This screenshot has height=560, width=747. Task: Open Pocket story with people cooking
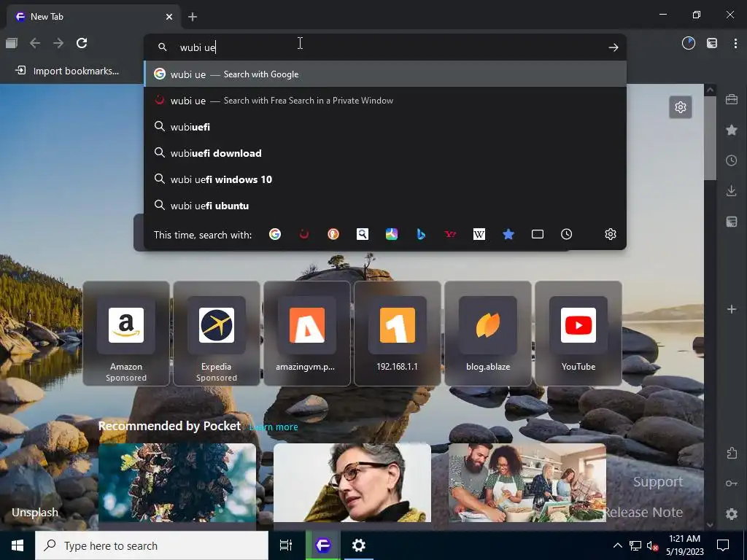[x=527, y=483]
